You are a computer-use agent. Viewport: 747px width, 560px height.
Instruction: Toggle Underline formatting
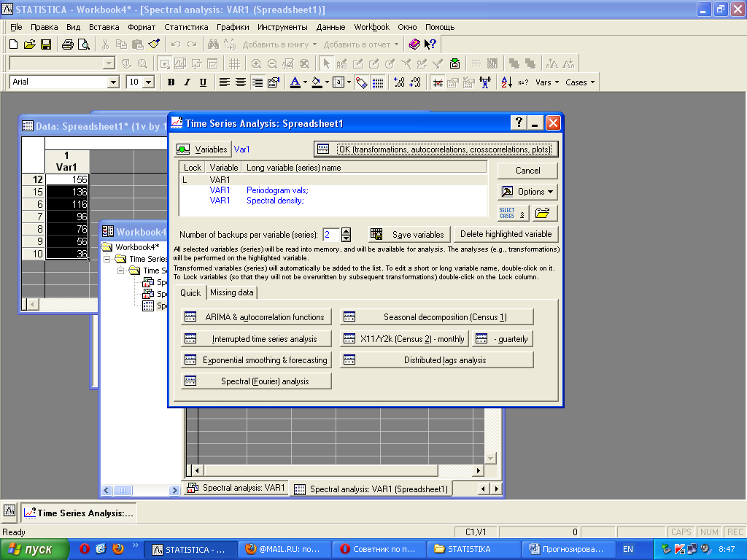(203, 82)
